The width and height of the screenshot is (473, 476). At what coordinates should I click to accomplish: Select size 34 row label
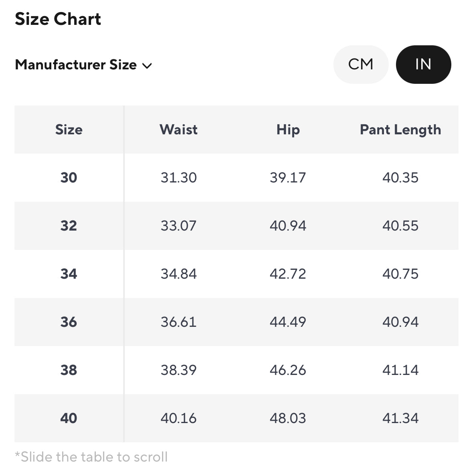coord(69,274)
